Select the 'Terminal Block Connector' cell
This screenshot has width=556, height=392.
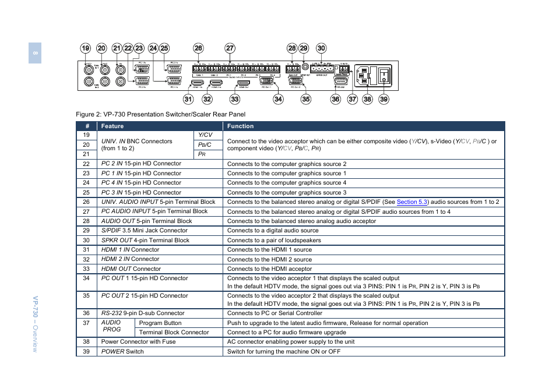coord(179,333)
